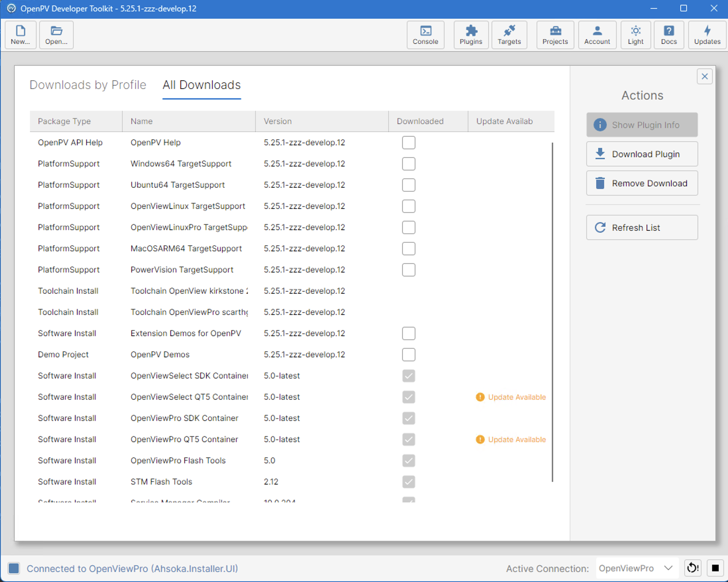Open the Plugins puzzle-piece icon
This screenshot has width=728, height=582.
click(471, 35)
